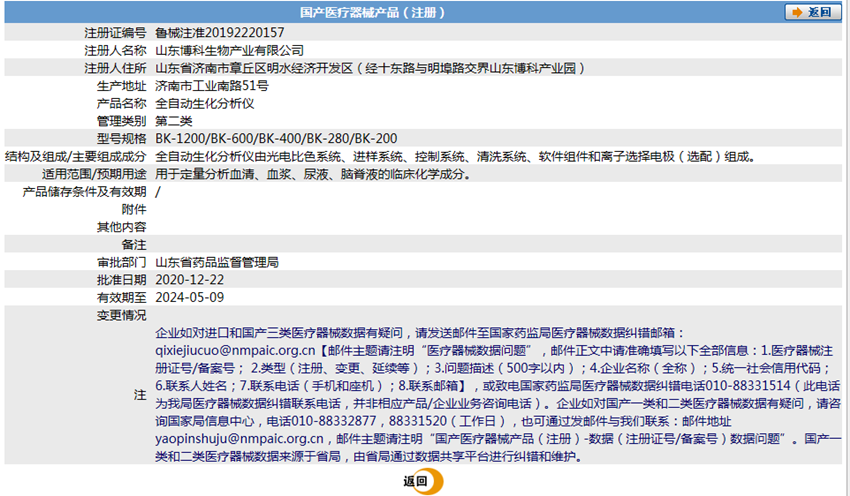Select the structure and composition description text
Viewport: 850px width, 496px height.
coord(455,157)
